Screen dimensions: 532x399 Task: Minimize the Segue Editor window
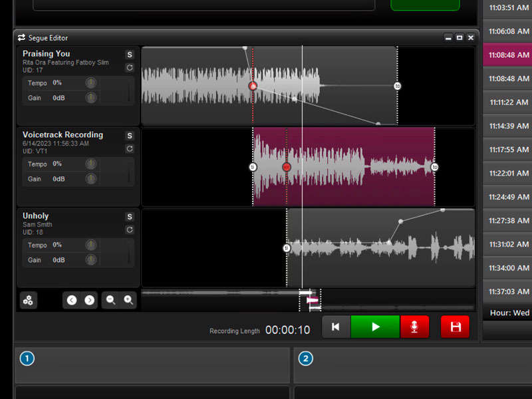click(x=448, y=38)
